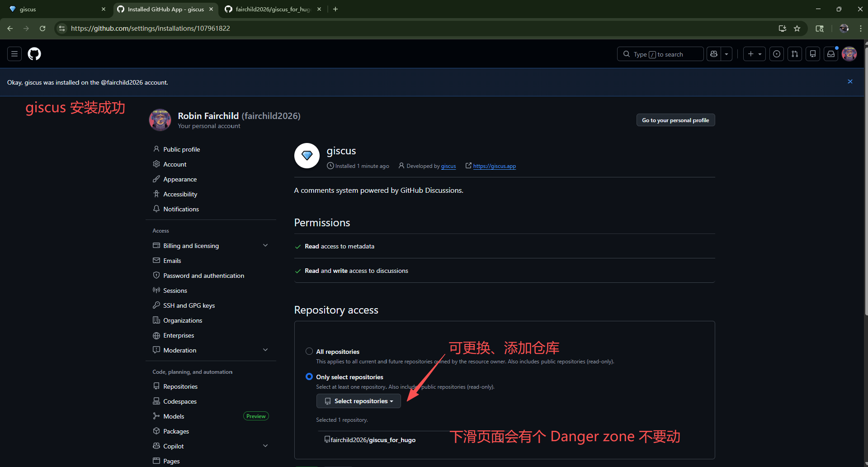
Task: Select the Only select repositories radio option
Action: click(x=309, y=376)
